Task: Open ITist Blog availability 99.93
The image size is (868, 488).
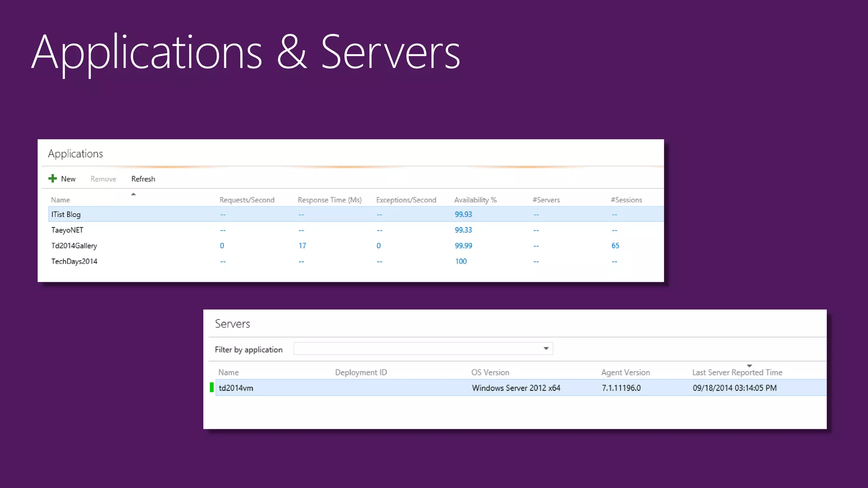Action: [463, 214]
